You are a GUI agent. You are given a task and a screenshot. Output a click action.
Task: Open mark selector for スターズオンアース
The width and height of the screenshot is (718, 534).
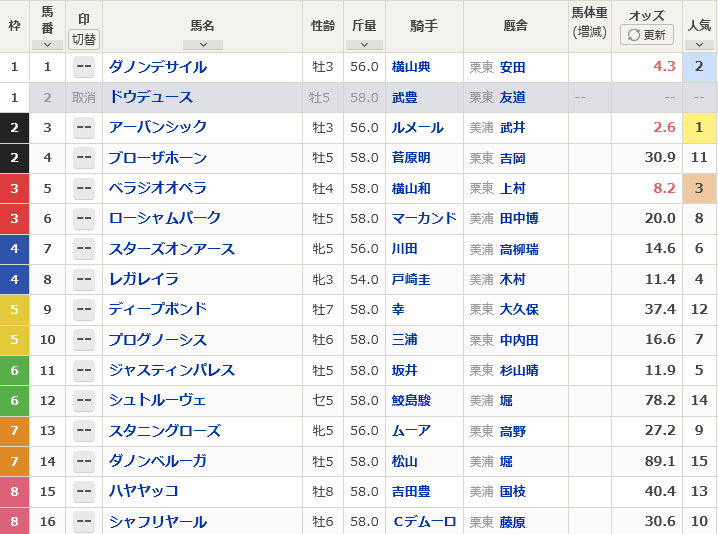(84, 249)
